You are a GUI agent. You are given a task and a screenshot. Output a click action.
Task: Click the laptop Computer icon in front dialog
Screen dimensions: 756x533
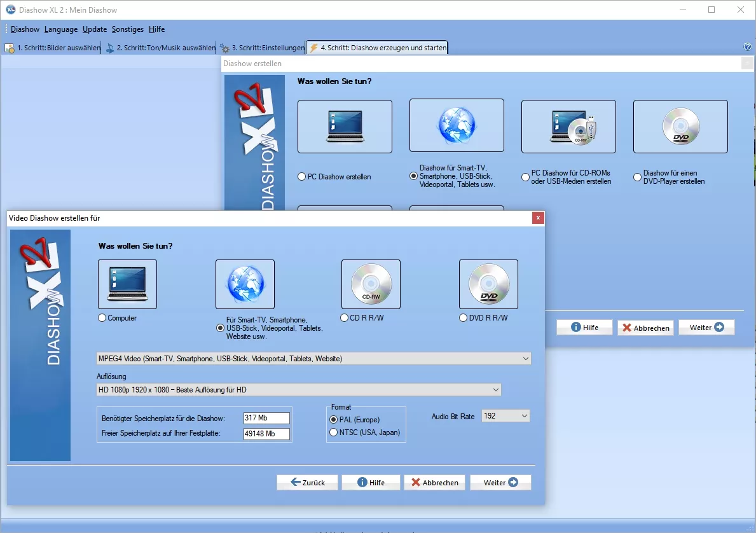(127, 284)
